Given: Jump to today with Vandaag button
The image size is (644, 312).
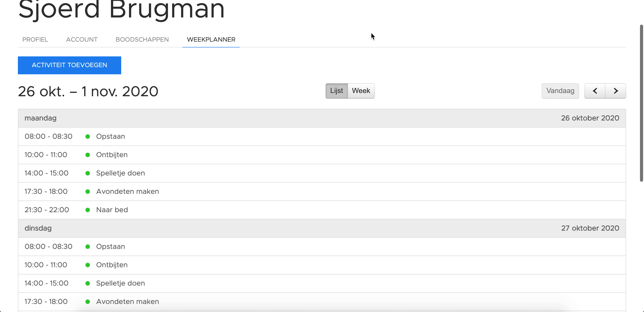Looking at the screenshot, I should click(560, 91).
